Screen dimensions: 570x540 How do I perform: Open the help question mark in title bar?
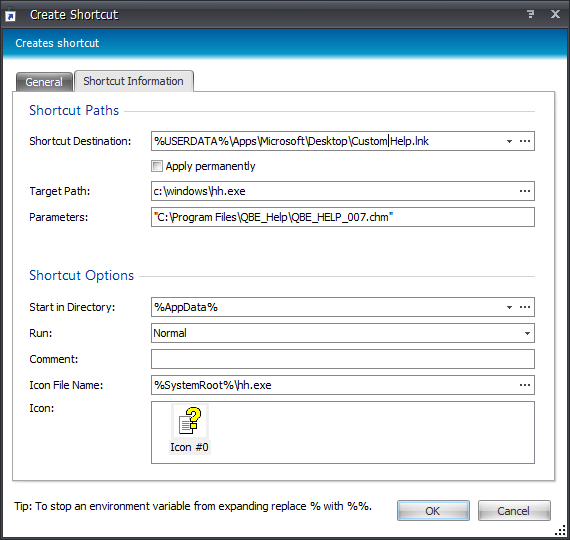(x=530, y=14)
